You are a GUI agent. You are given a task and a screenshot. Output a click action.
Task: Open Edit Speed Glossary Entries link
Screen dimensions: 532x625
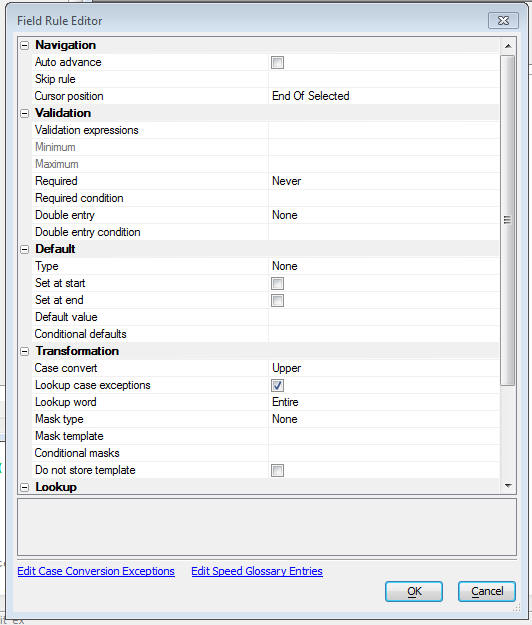click(x=257, y=571)
